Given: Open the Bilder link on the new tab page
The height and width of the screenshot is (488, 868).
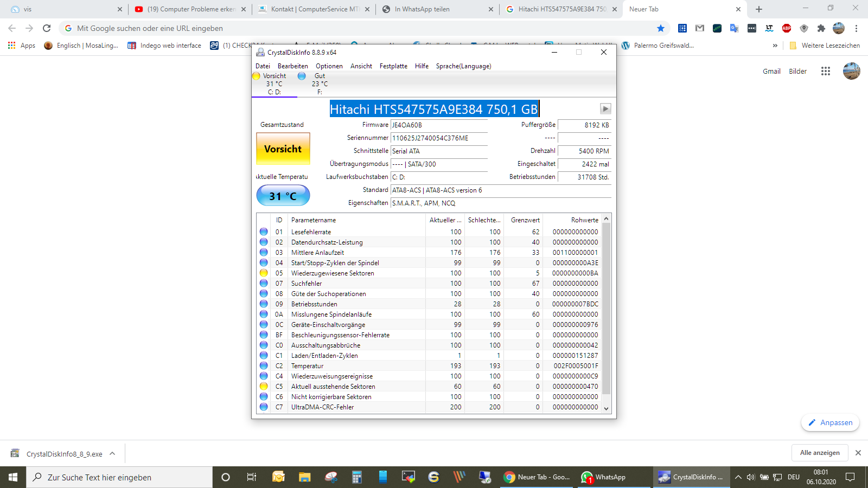Looking at the screenshot, I should point(797,71).
